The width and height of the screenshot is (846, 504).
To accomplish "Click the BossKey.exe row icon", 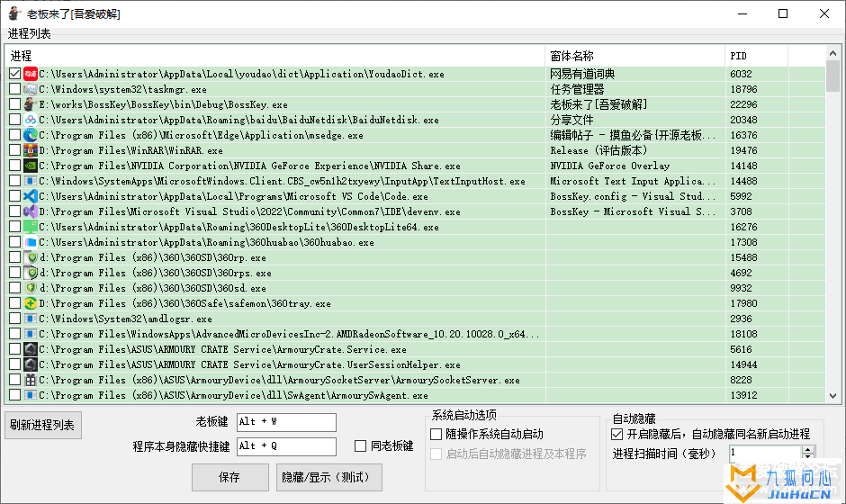I will 31,104.
